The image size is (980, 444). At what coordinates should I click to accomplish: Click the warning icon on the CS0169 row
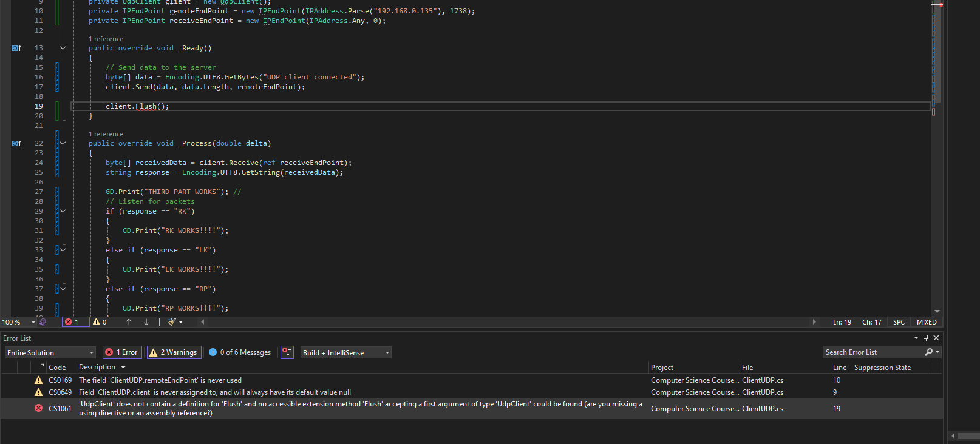click(38, 380)
